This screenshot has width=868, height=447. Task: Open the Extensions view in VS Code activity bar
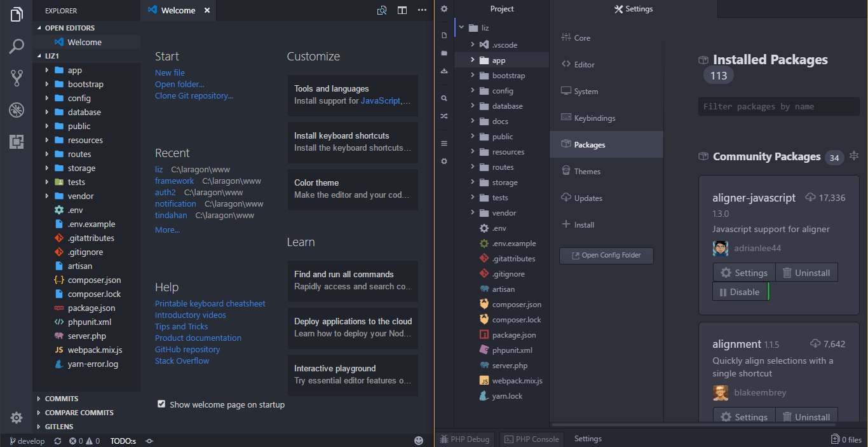(x=17, y=141)
